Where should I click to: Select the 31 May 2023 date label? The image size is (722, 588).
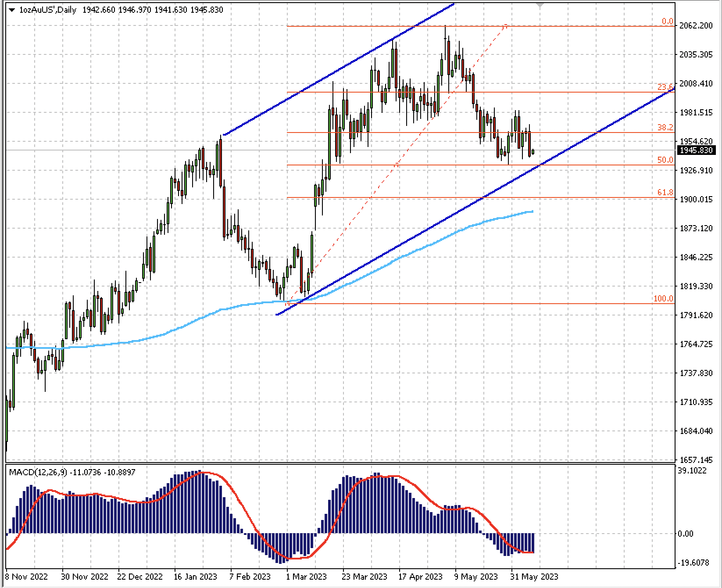pos(534,577)
